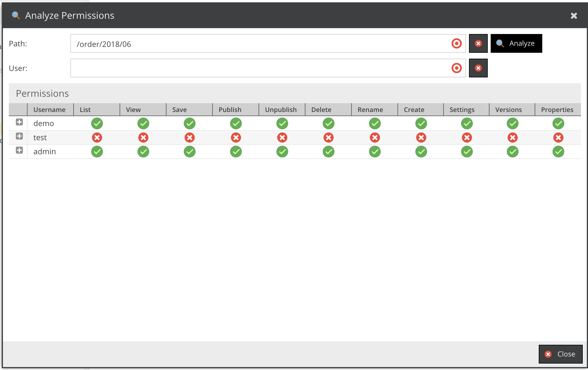Click admin's green Properties checkmark
Screen dimensions: 588x370
pos(558,152)
